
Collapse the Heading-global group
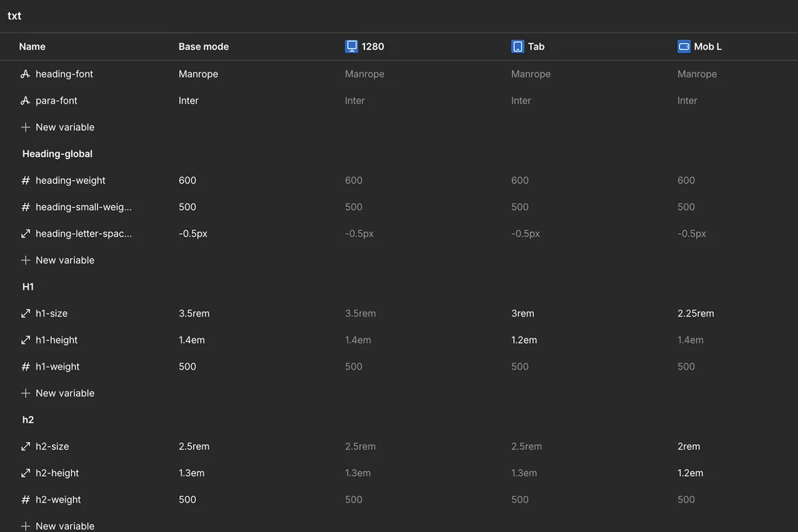coord(57,154)
